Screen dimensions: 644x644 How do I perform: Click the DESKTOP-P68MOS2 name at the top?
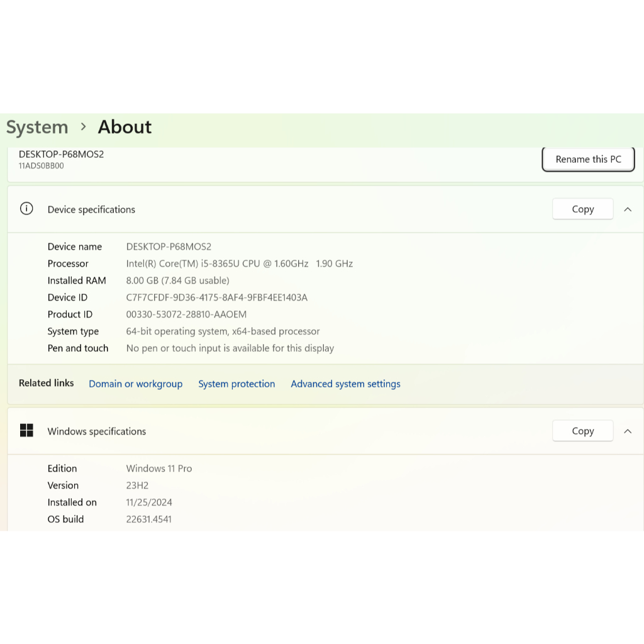tap(61, 154)
